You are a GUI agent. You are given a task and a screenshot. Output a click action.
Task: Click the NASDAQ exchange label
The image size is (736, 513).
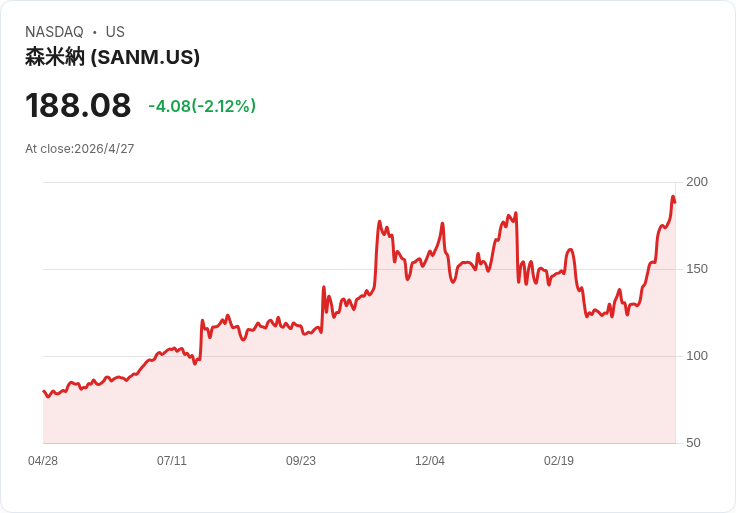54,32
